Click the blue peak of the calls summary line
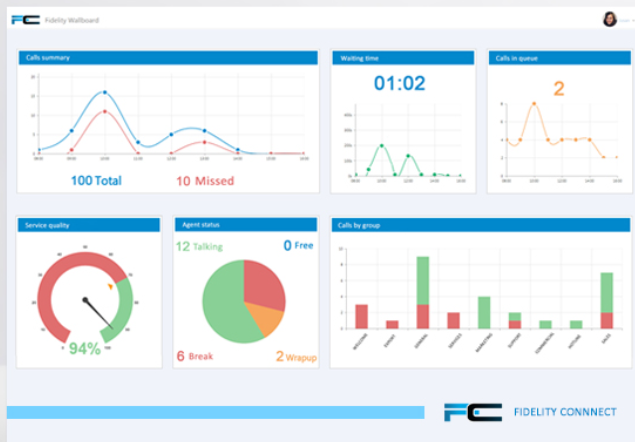Image resolution: width=635 pixels, height=442 pixels. click(104, 93)
